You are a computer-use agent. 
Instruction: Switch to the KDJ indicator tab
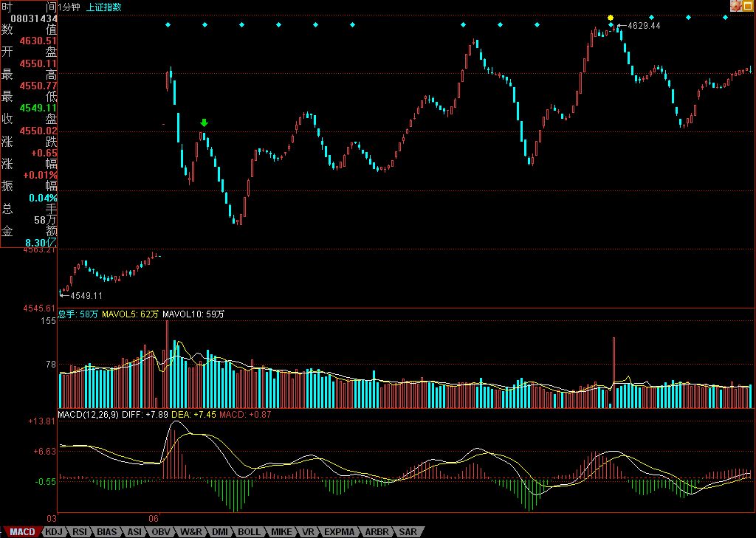click(x=54, y=531)
